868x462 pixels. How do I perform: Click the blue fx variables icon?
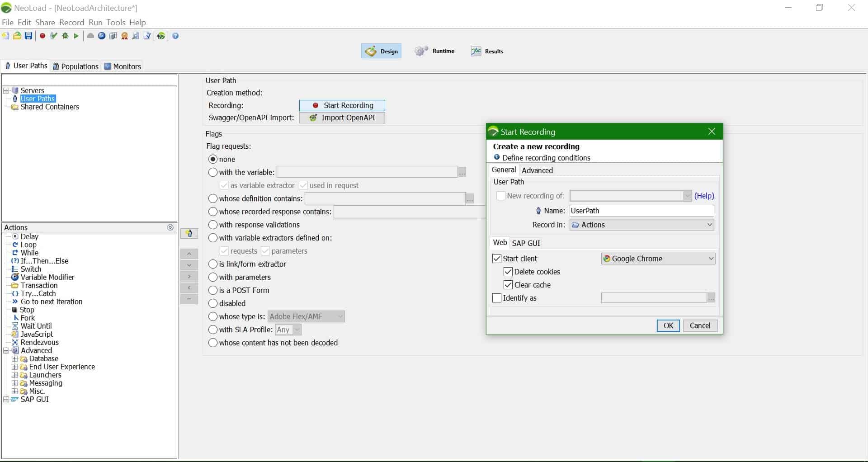102,36
